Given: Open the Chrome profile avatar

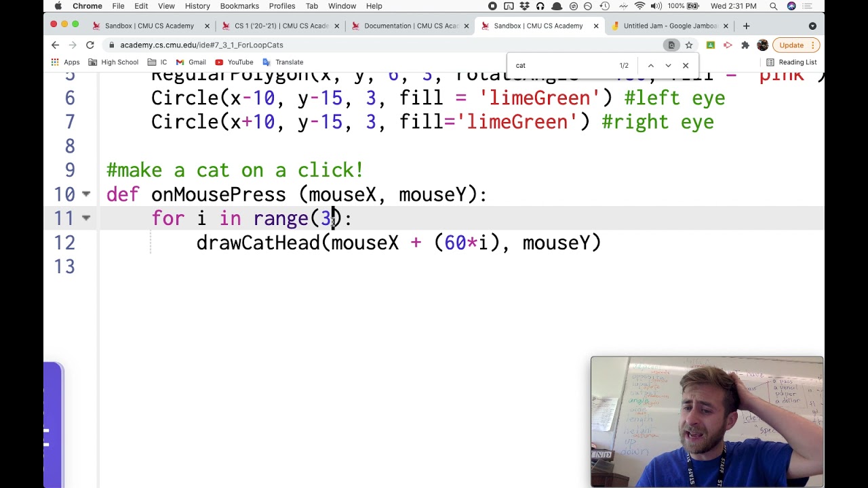Looking at the screenshot, I should pos(762,45).
